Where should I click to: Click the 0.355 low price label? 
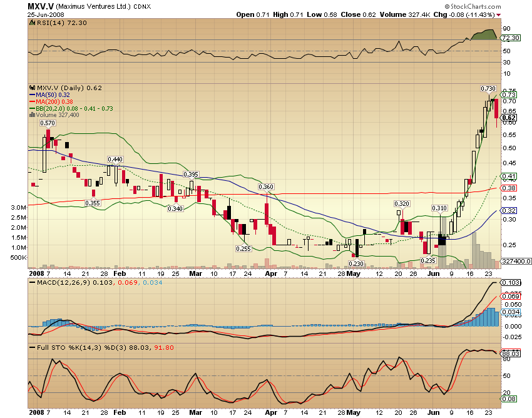[x=93, y=203]
